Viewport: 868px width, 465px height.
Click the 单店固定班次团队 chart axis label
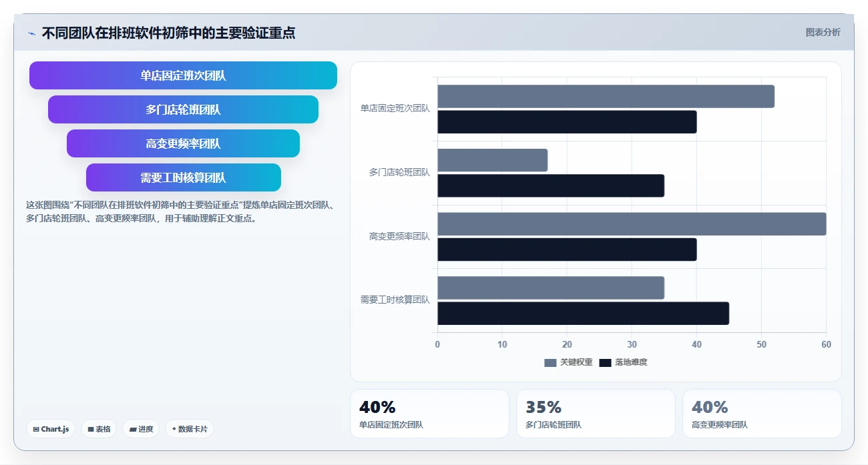point(395,108)
